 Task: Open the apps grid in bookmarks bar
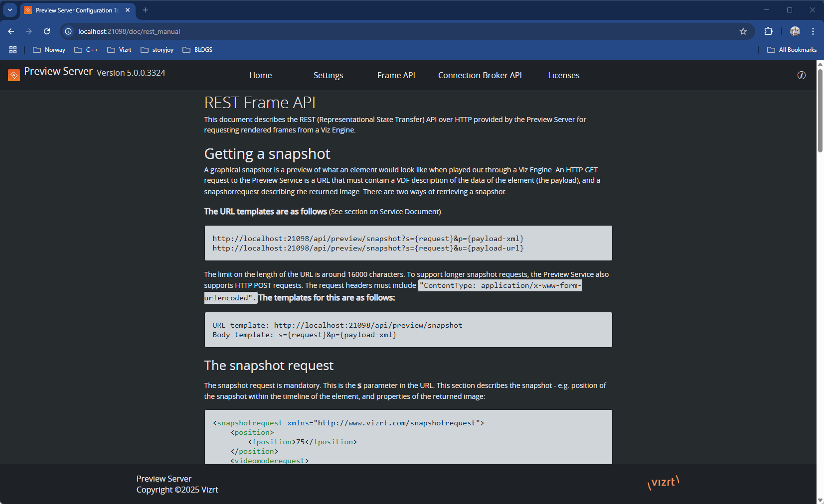[13, 50]
